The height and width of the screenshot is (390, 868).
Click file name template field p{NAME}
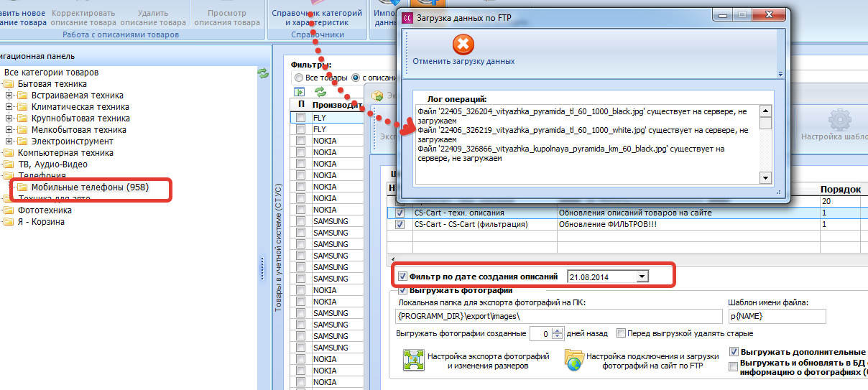click(x=776, y=317)
